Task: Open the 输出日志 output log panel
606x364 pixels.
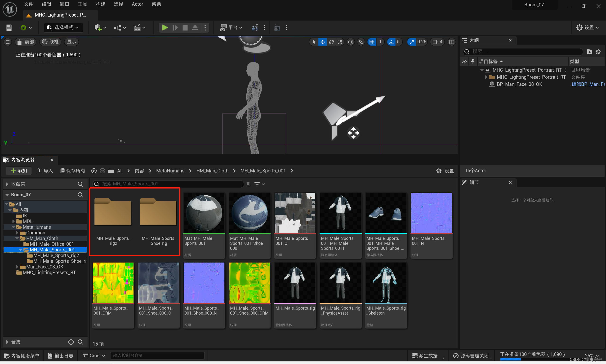Action: tap(60, 355)
